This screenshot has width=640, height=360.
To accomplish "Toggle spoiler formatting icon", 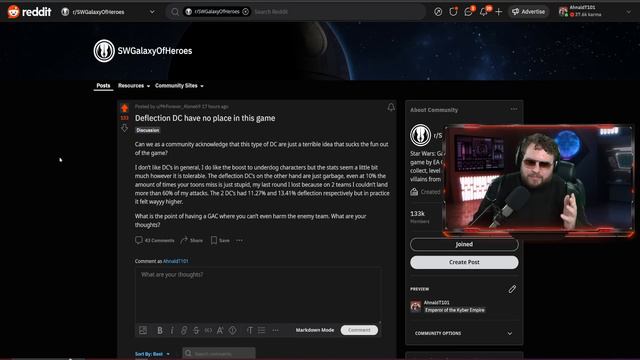I will [x=233, y=330].
